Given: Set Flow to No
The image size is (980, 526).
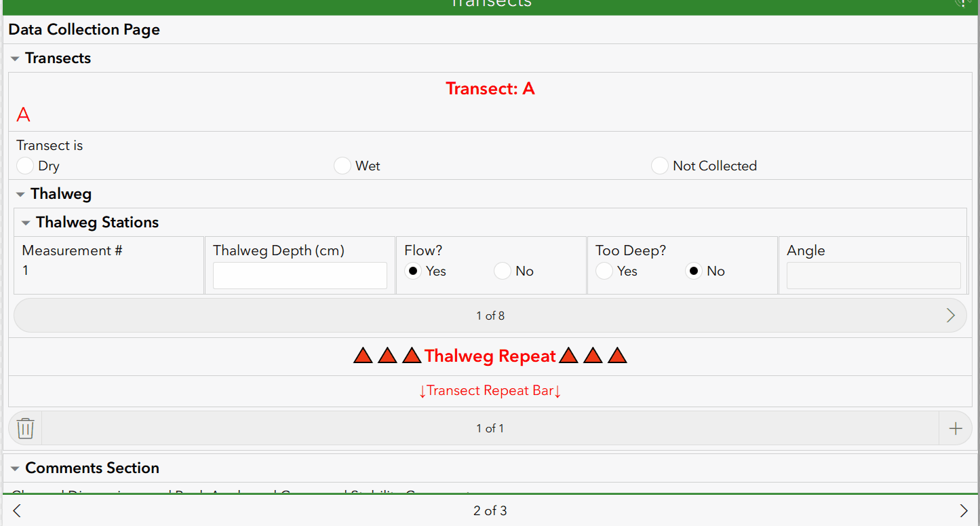Looking at the screenshot, I should pyautogui.click(x=503, y=271).
